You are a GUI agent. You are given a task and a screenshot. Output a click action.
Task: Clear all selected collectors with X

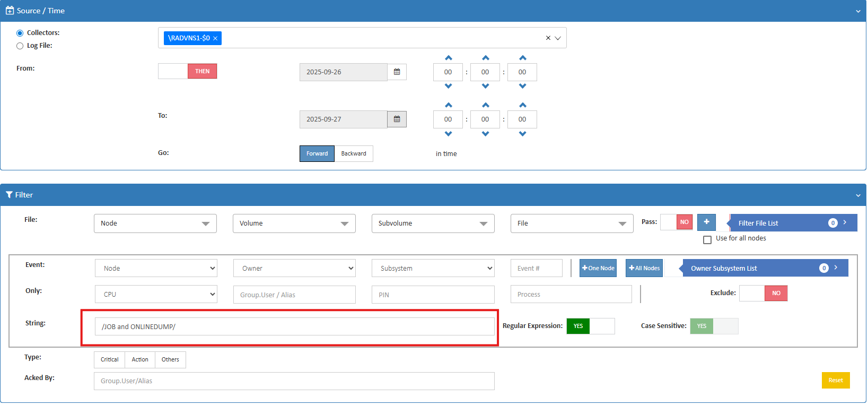coord(548,38)
